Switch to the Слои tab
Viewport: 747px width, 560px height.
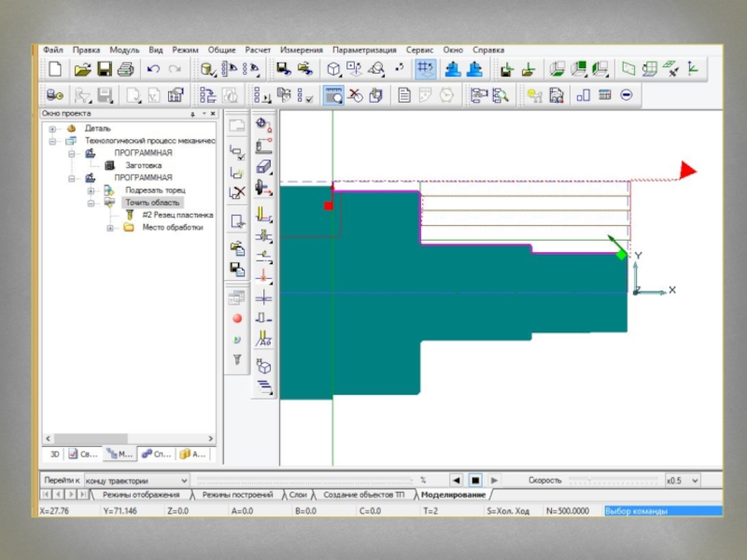(x=298, y=495)
